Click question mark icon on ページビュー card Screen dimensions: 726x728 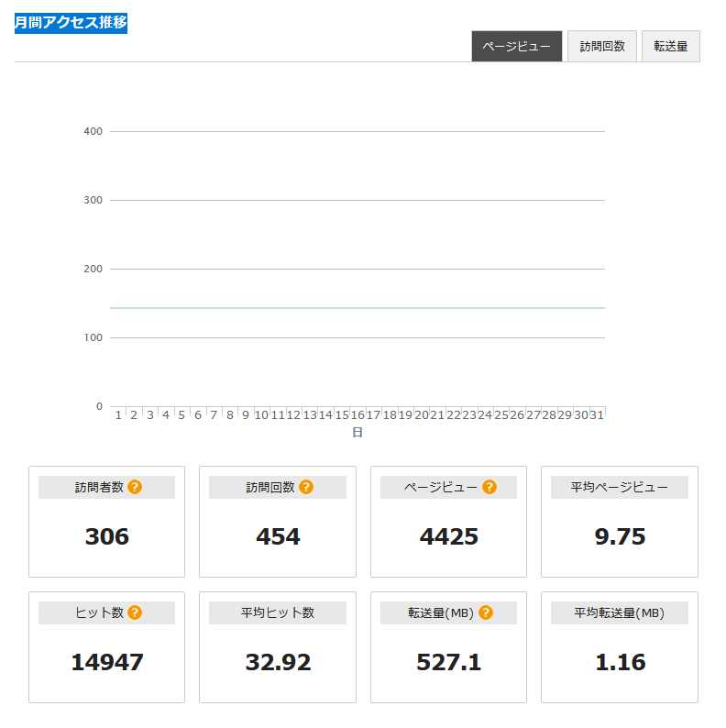point(489,487)
